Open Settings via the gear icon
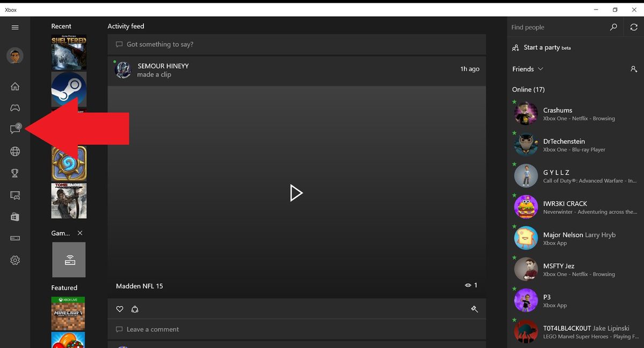The height and width of the screenshot is (348, 644). [14, 260]
